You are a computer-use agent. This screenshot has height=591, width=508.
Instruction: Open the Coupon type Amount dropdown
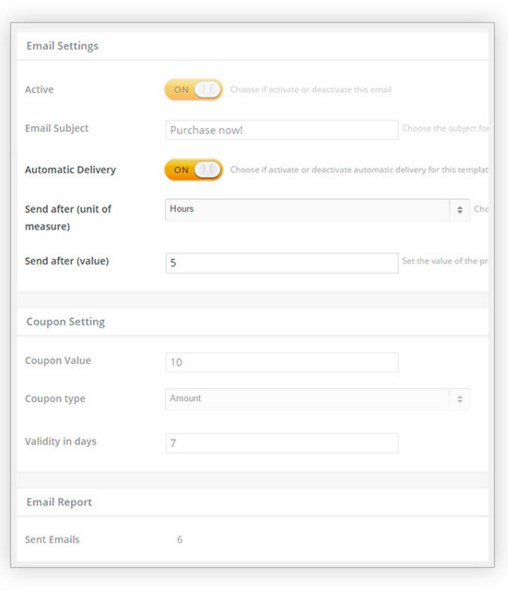317,399
